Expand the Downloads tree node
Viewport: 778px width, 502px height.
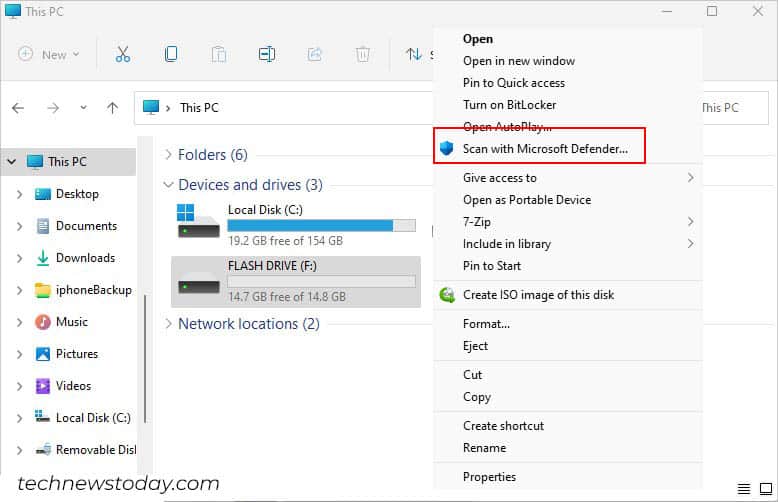click(x=19, y=258)
